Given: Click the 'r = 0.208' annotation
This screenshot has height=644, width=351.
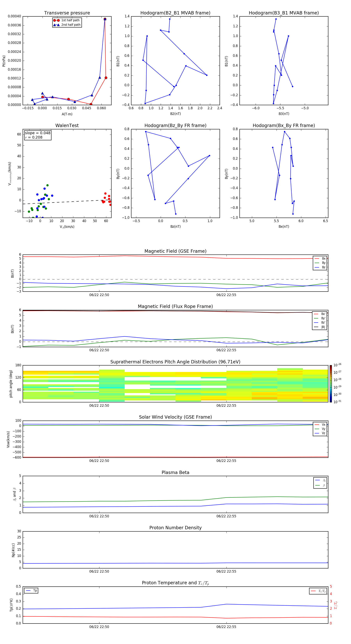Looking at the screenshot, I should [34, 137].
